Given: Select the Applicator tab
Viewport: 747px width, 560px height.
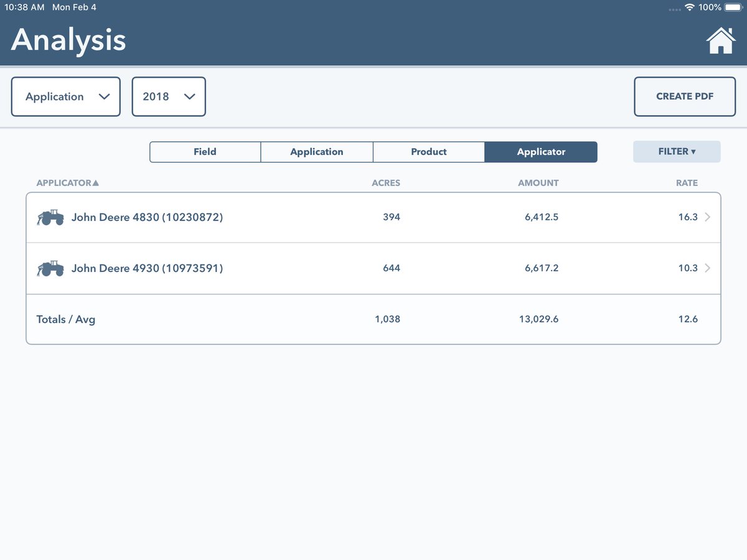Looking at the screenshot, I should (x=541, y=152).
